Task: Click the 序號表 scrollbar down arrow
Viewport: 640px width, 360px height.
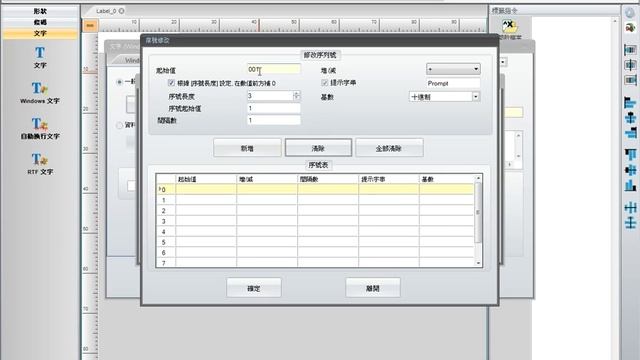Action: pos(478,263)
